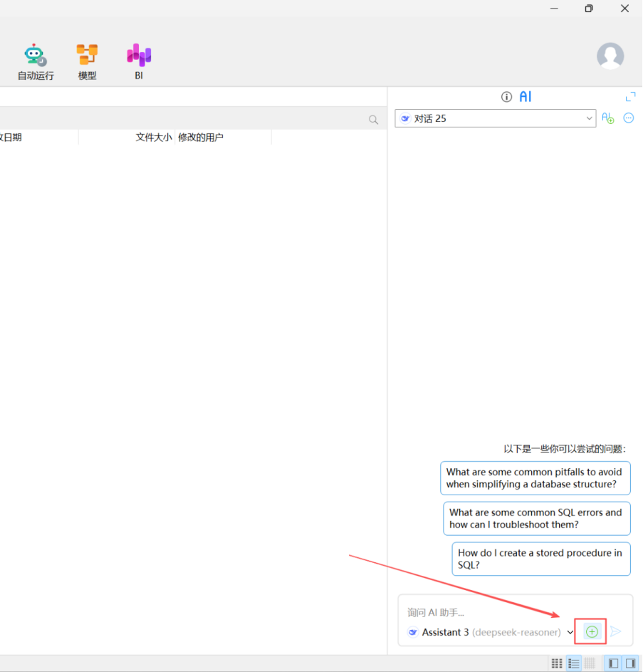Switch to detail table view
Viewport: 643px width, 672px height.
pos(590,663)
